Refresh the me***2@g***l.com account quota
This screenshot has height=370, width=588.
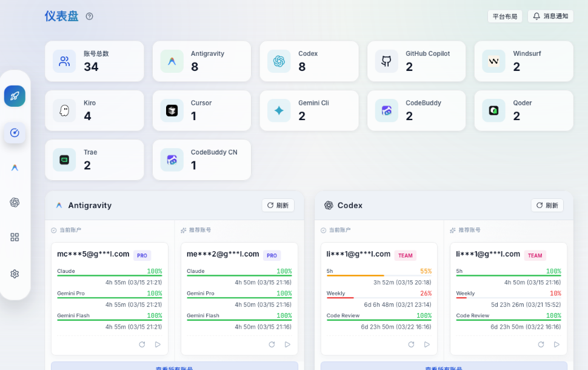(x=272, y=345)
